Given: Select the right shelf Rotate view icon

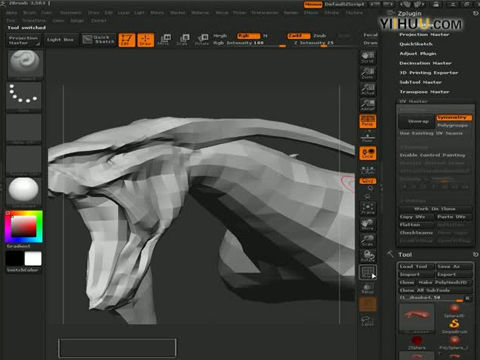Looking at the screenshot, I should (368, 255).
